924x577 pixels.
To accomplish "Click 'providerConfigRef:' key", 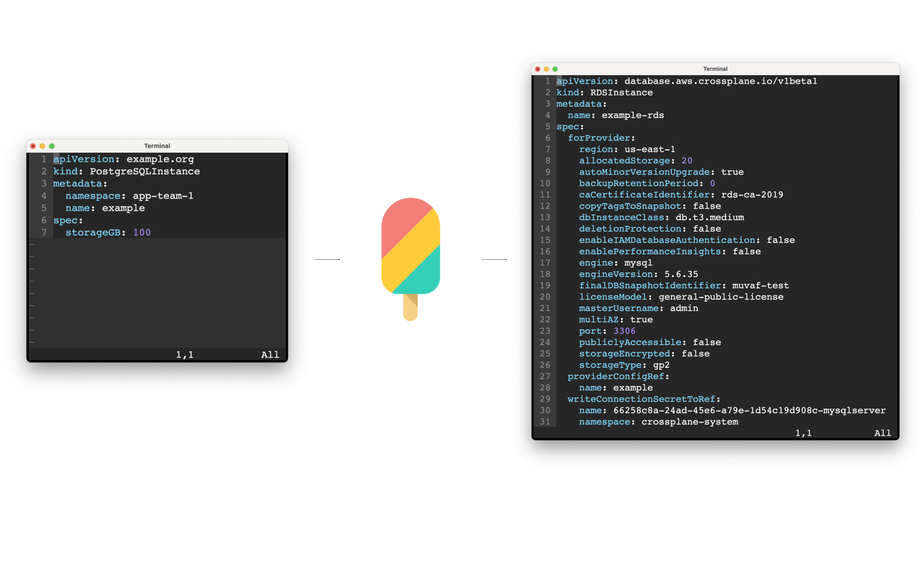I will coord(619,376).
